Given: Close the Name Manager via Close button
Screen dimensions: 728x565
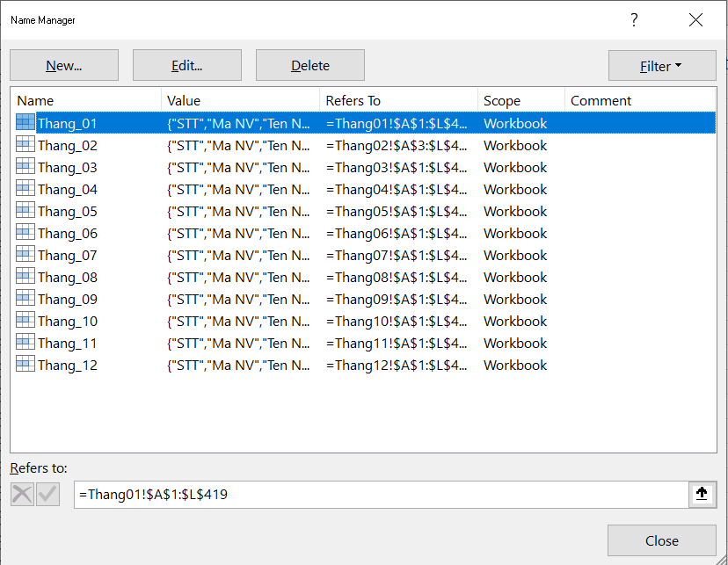Looking at the screenshot, I should click(x=661, y=540).
